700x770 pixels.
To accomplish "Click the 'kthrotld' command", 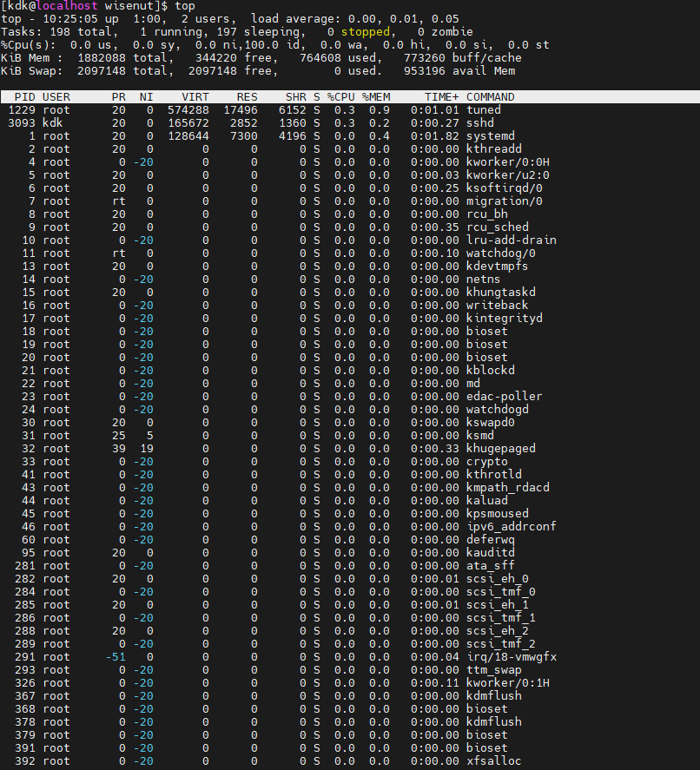I will 493,474.
